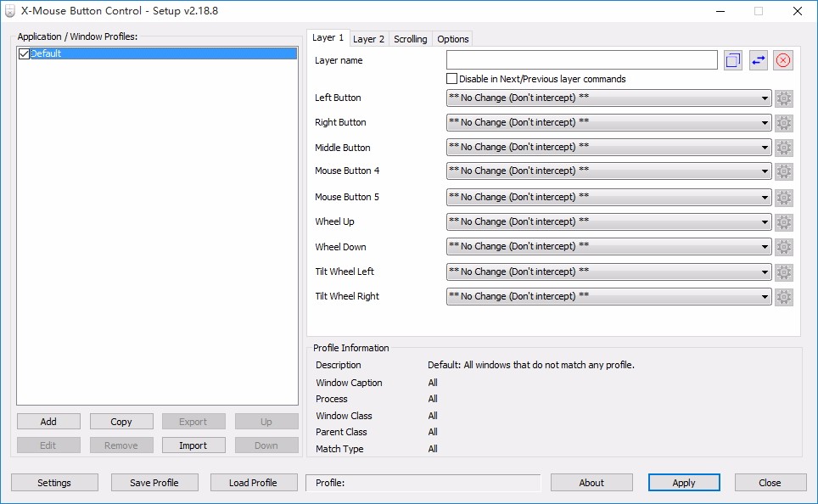Click the Profile path field
The width and height of the screenshot is (818, 504).
tap(423, 483)
